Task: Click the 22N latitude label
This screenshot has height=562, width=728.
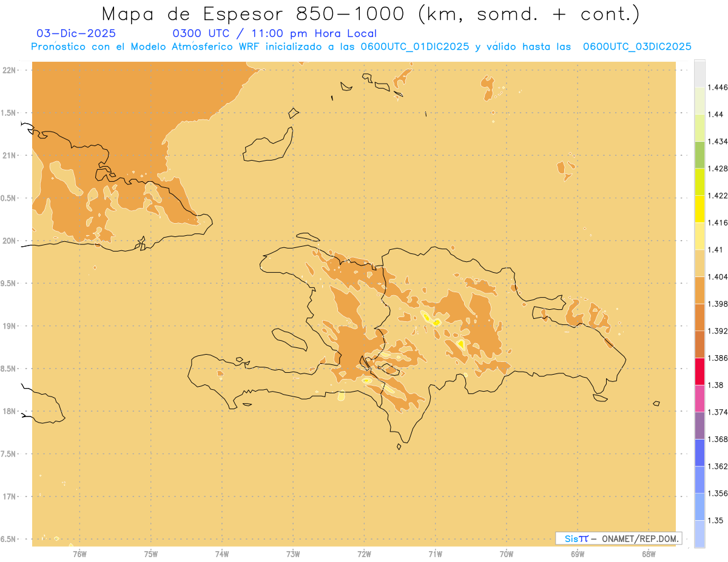Action: 10,70
